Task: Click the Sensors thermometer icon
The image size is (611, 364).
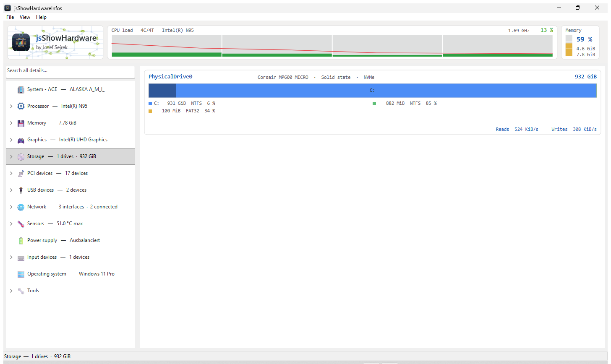Action: [21, 224]
